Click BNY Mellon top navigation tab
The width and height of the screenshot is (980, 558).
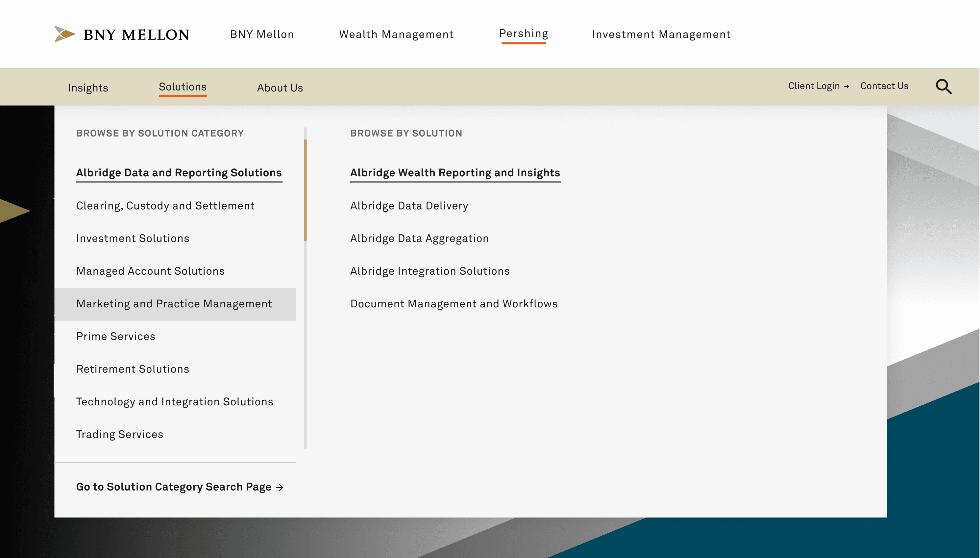[x=262, y=35]
